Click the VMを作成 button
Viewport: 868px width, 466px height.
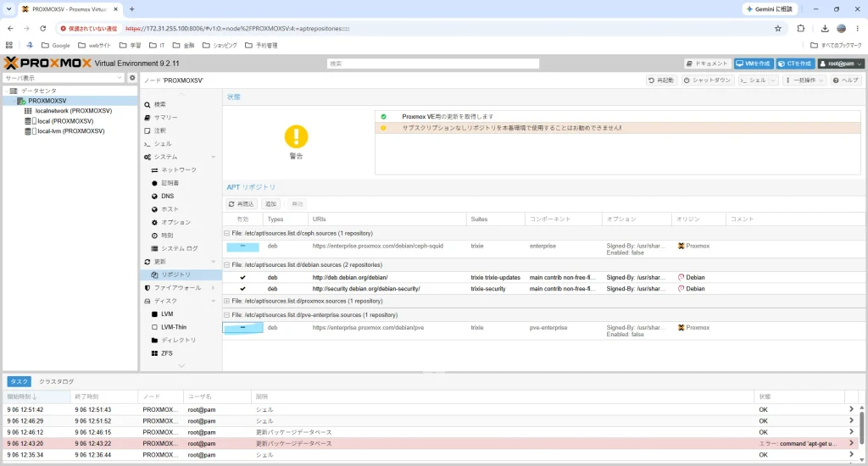754,64
